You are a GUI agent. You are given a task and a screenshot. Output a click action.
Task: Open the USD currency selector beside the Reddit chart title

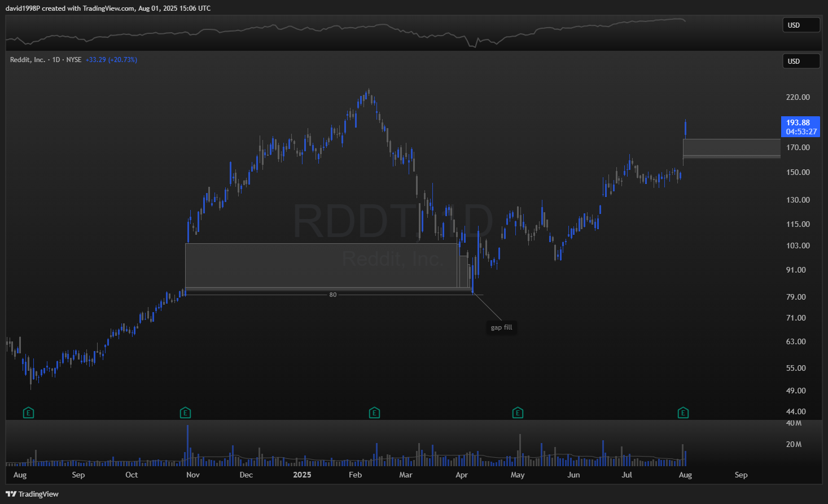(x=801, y=62)
